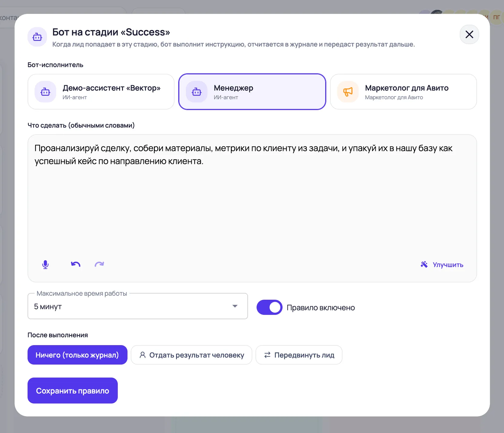The width and height of the screenshot is (504, 433).
Task: Choose Маркетолог для Авито bot executor
Action: (403, 92)
